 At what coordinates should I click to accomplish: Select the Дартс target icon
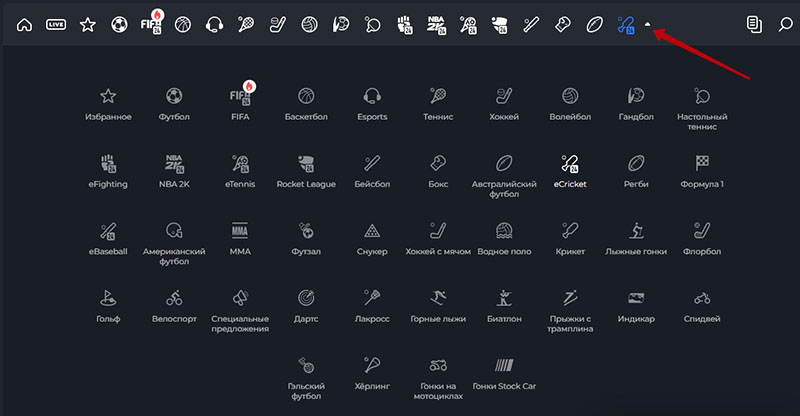coord(306,305)
